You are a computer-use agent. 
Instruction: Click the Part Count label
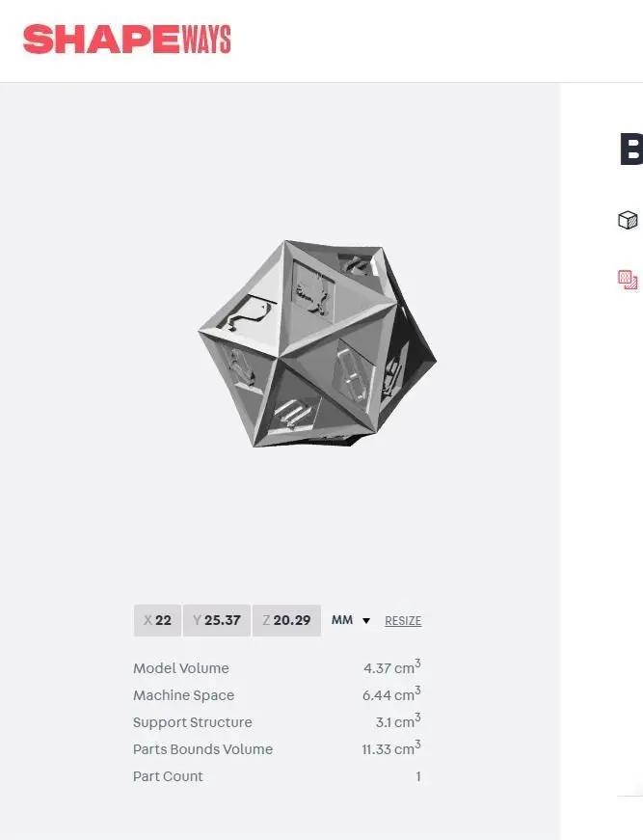pos(168,776)
